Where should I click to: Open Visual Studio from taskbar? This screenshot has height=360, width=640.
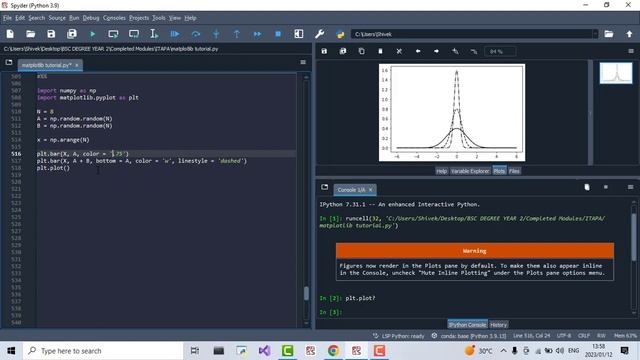click(264, 351)
